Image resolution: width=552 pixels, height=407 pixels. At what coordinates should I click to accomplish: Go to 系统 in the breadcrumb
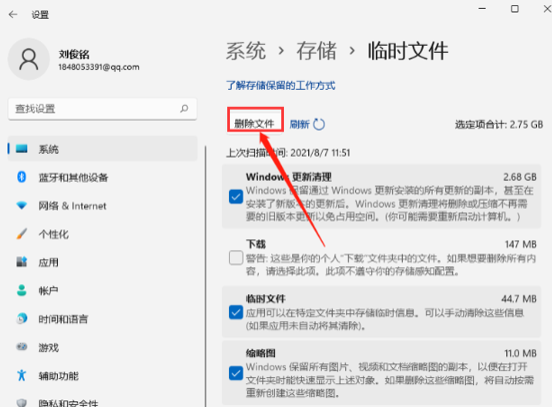pyautogui.click(x=246, y=51)
